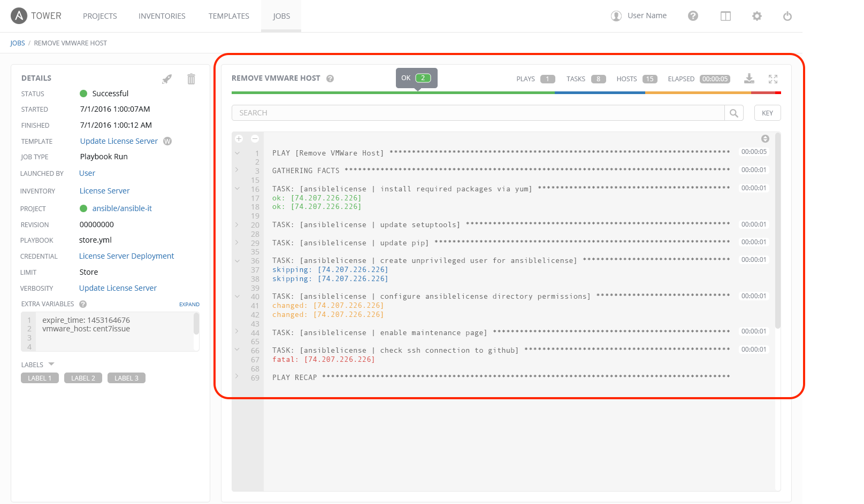Viewport: 864px width, 504px height.
Task: Click the KEY button
Action: (768, 113)
